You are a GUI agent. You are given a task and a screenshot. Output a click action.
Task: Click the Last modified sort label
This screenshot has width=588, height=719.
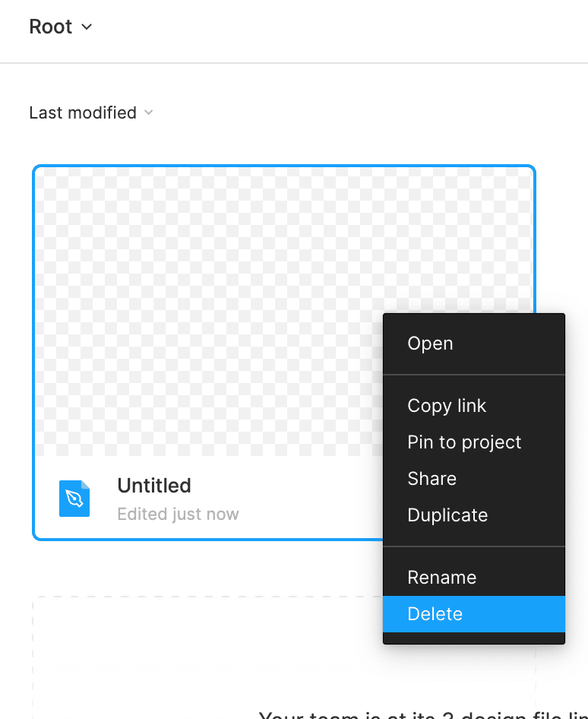pyautogui.click(x=83, y=113)
